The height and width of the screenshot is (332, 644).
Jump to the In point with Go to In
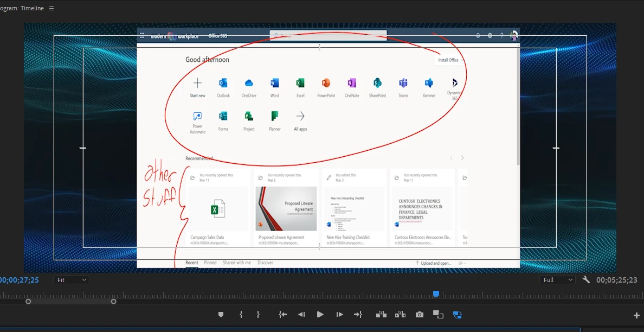[x=282, y=315]
